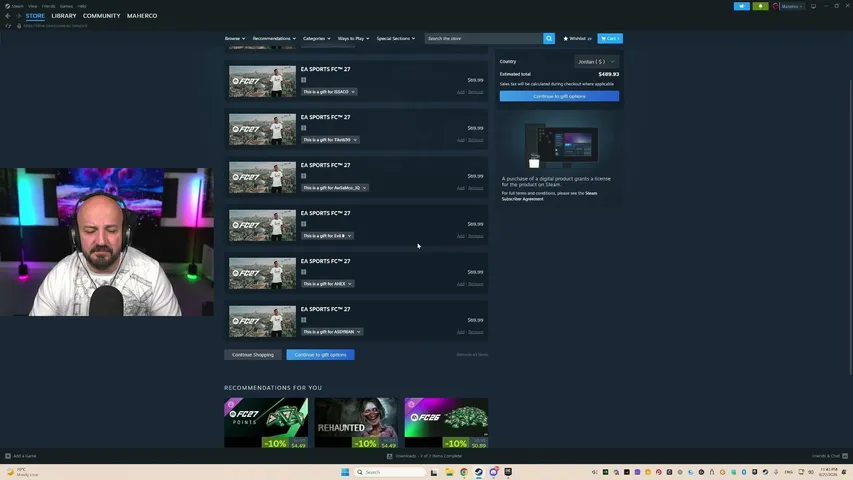Open gift recipient dropdown for AwSaMco_IQ
853x480 pixels.
[335, 188]
